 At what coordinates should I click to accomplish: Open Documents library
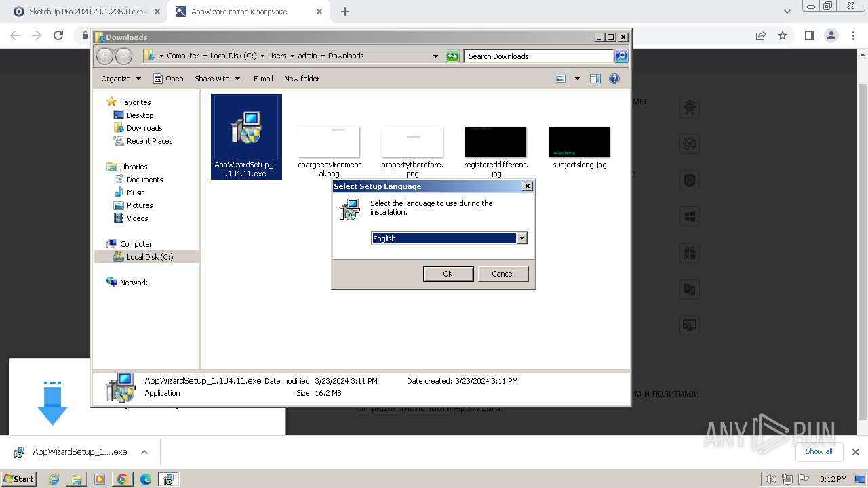coord(144,180)
